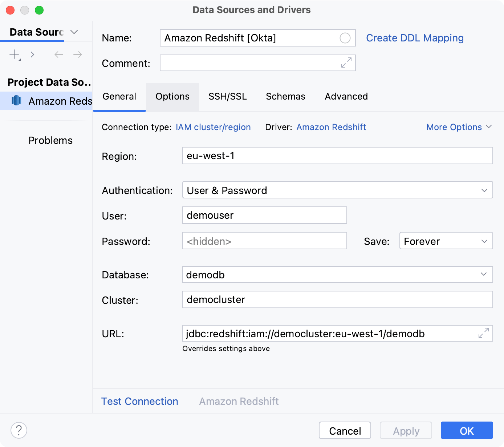504x447 pixels.
Task: Expand the Database dropdown showing demodb
Action: 337,274
